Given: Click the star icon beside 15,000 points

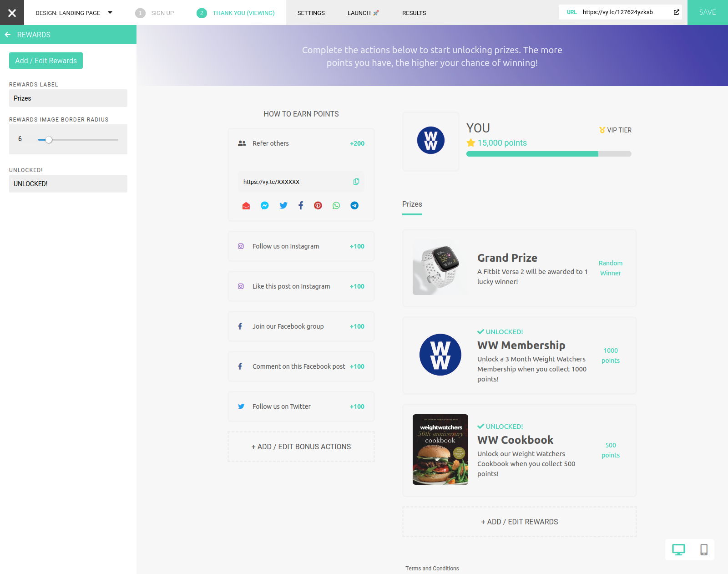Looking at the screenshot, I should click(470, 143).
